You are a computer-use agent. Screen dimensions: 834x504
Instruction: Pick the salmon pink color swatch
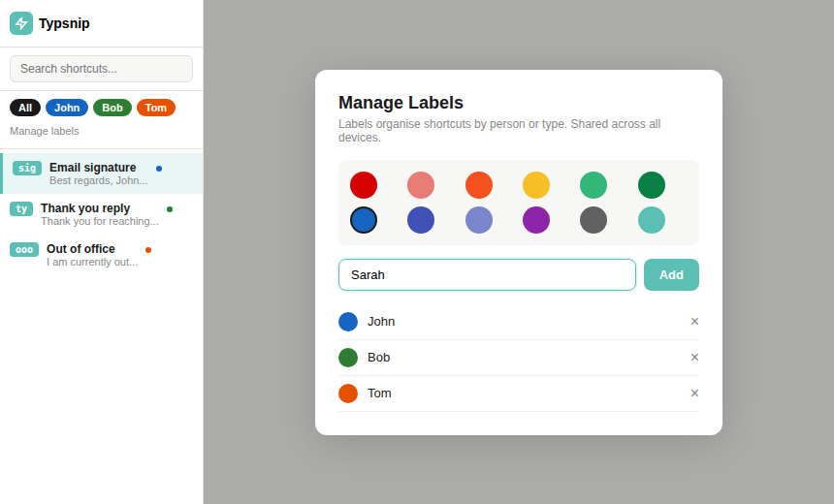click(421, 185)
